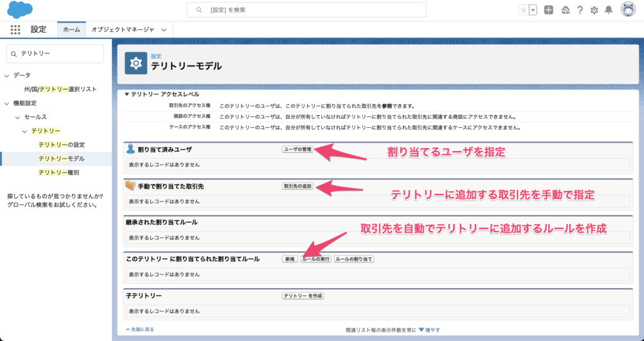The width and height of the screenshot is (644, 341).
Task: Click the user icon by 割り当て済みユーザ
Action: (131, 148)
